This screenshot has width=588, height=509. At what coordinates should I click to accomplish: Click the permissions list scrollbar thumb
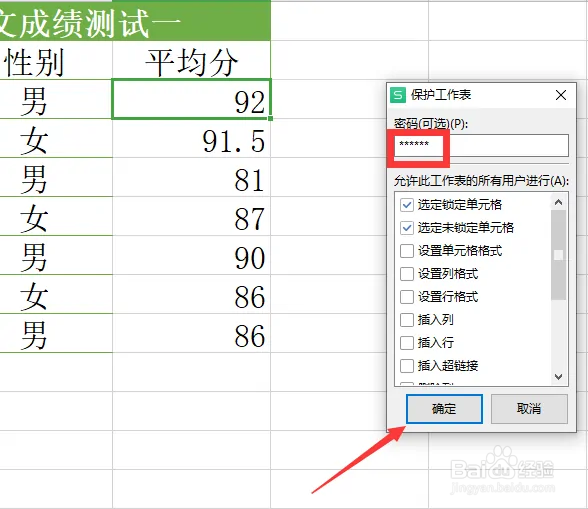558,255
